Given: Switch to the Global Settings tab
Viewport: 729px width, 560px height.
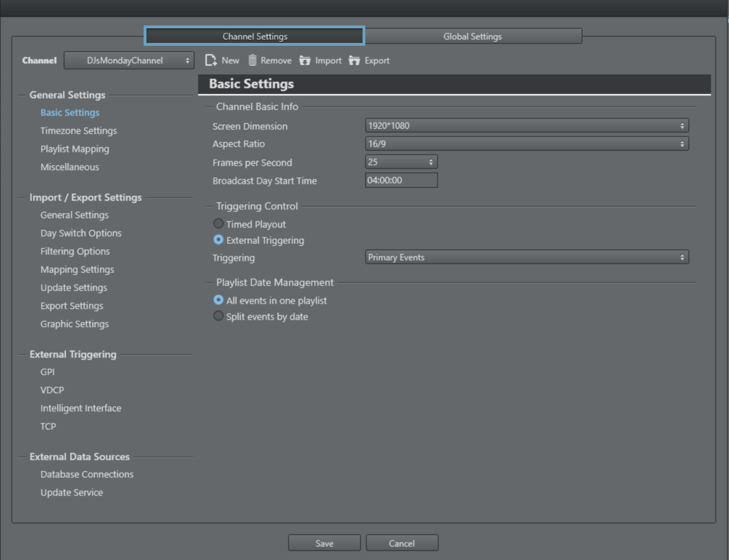Looking at the screenshot, I should [472, 36].
